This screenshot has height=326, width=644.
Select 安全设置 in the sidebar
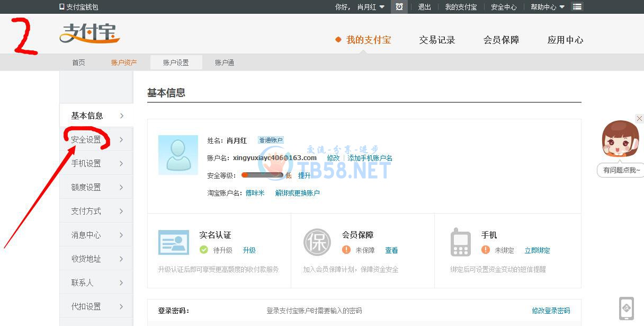[x=96, y=139]
